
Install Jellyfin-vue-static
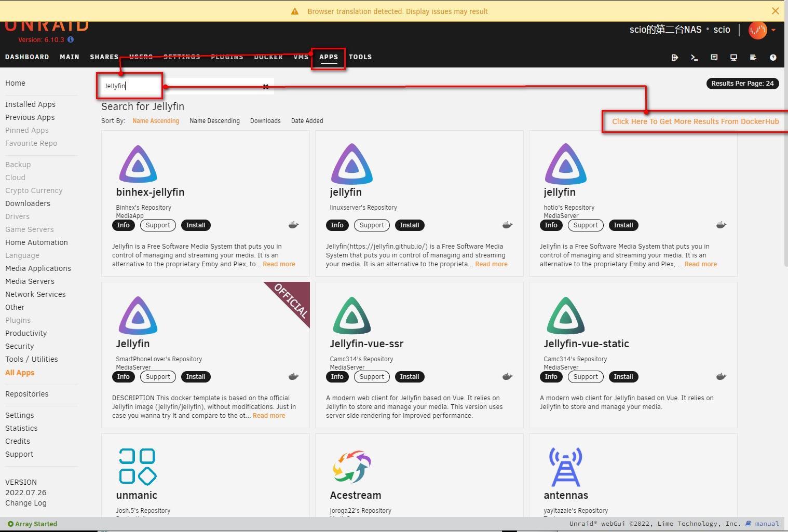(x=623, y=377)
